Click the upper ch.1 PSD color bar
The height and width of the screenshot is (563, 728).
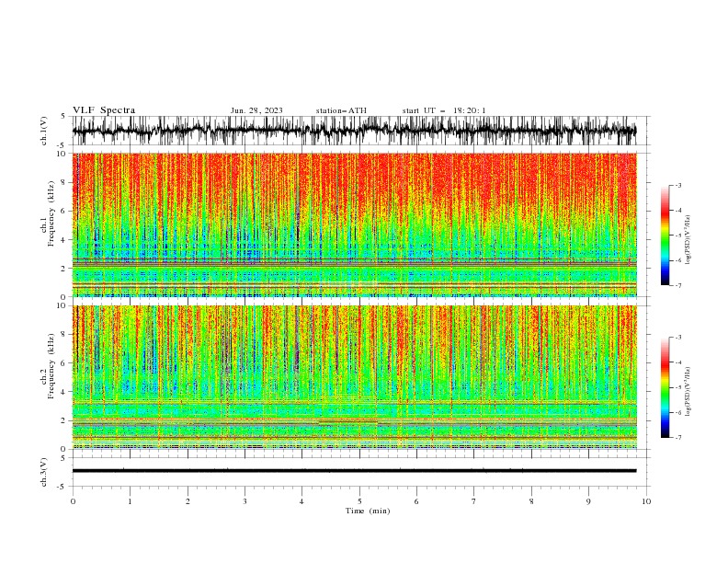pos(665,236)
